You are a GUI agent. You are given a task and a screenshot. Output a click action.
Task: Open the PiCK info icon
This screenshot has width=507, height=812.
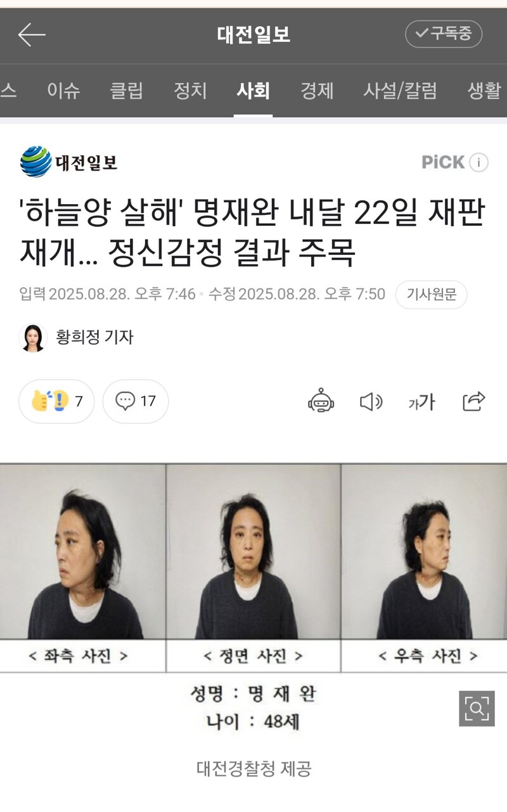478,162
